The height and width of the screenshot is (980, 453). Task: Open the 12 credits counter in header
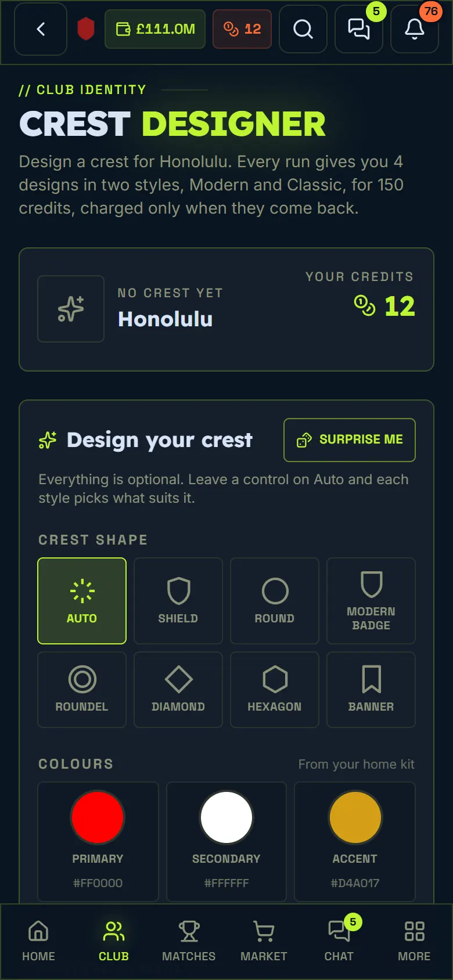point(242,29)
